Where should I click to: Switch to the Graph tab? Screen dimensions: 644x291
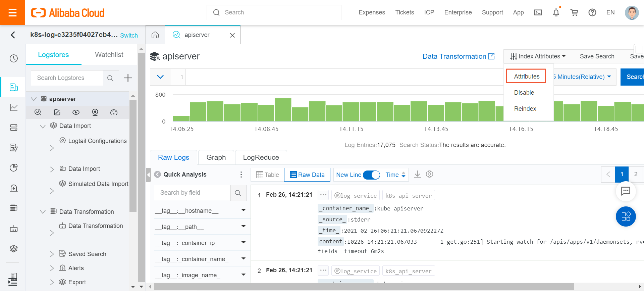[x=216, y=157]
